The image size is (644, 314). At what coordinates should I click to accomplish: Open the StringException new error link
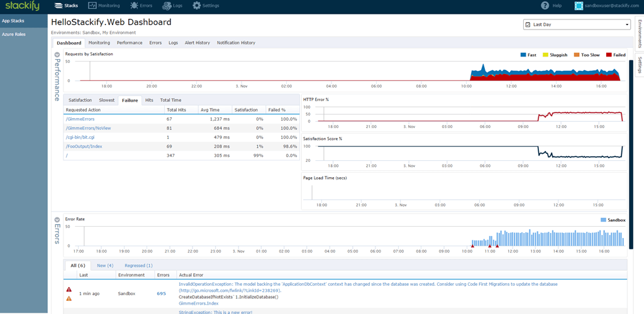point(216,312)
